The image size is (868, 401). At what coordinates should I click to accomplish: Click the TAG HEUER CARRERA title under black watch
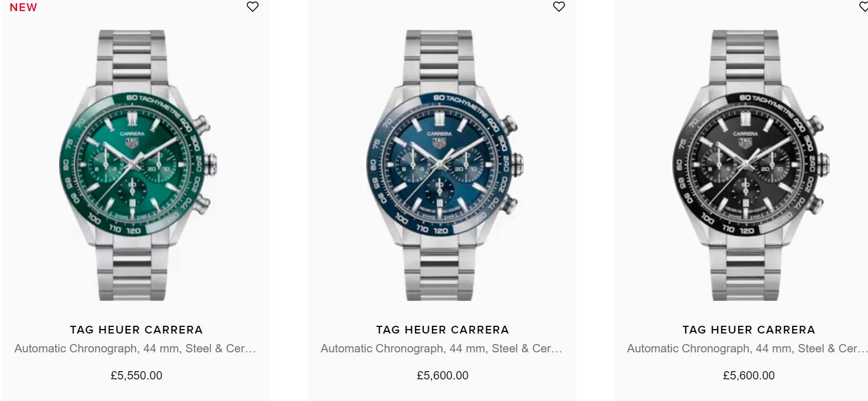coord(749,330)
